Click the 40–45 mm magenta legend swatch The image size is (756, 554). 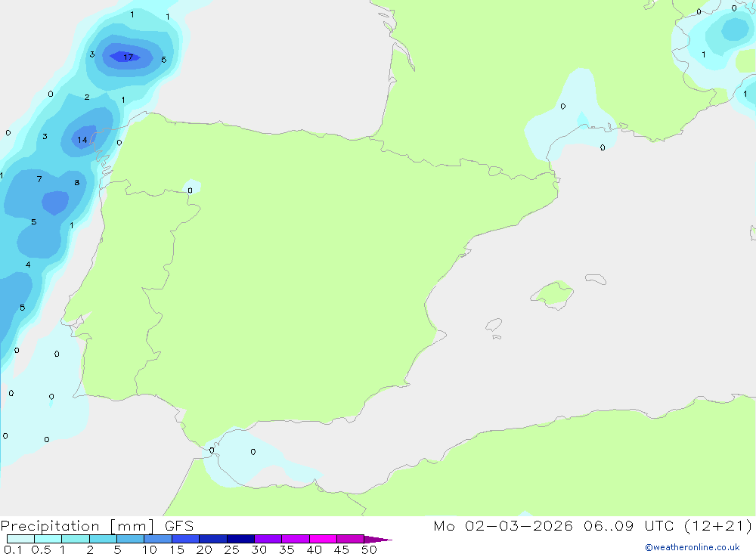click(323, 539)
